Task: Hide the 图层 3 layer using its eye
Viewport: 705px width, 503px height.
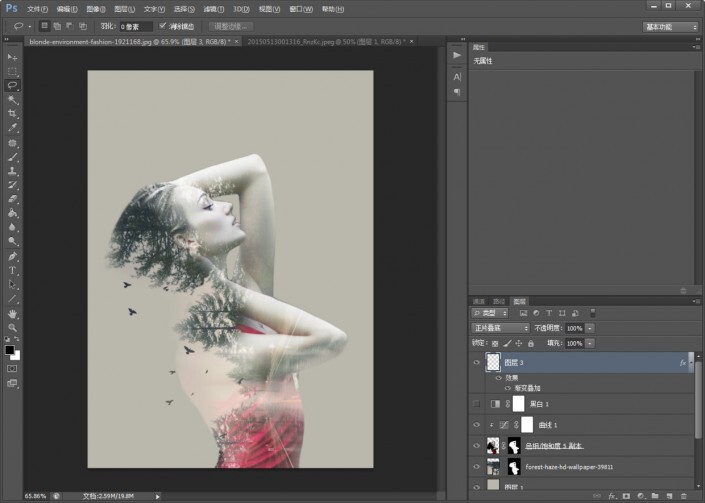Action: pyautogui.click(x=476, y=363)
